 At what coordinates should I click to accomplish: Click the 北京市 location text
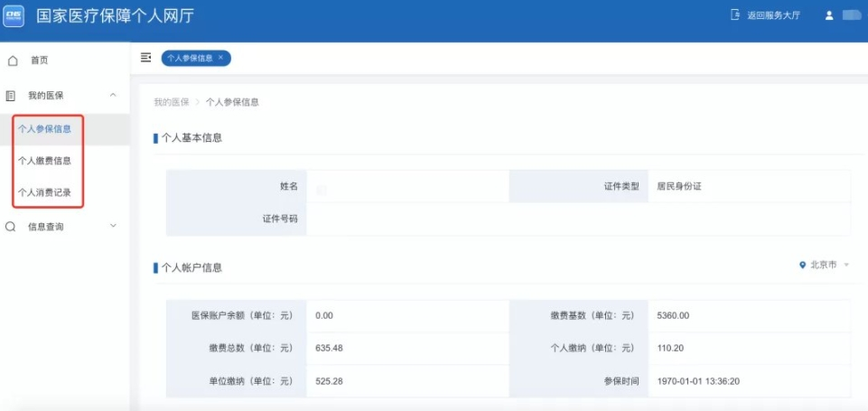tap(823, 266)
